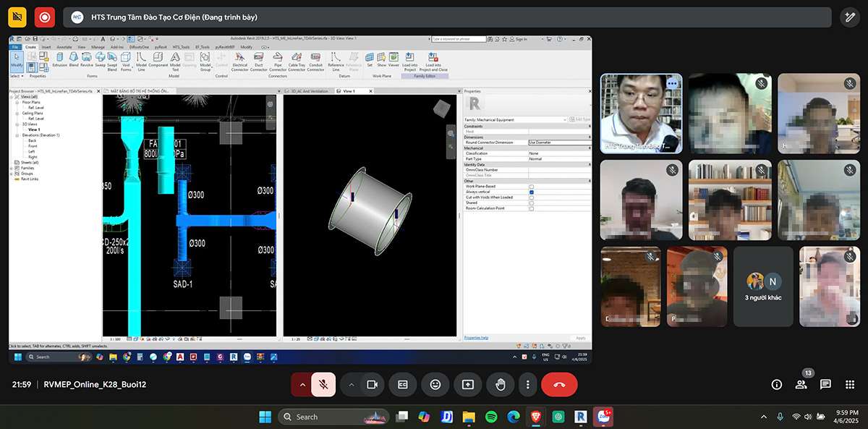Stop the screen recording red button
This screenshot has width=868, height=429.
tap(45, 17)
